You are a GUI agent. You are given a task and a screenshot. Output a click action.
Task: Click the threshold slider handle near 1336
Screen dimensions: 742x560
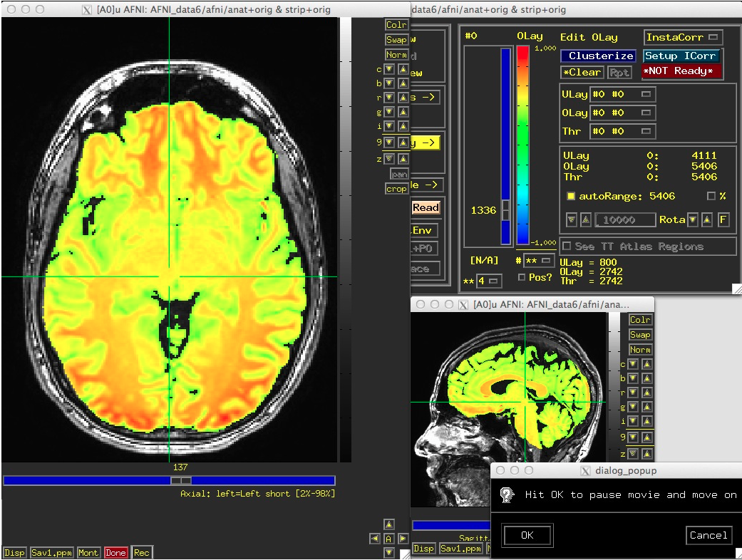pyautogui.click(x=506, y=210)
